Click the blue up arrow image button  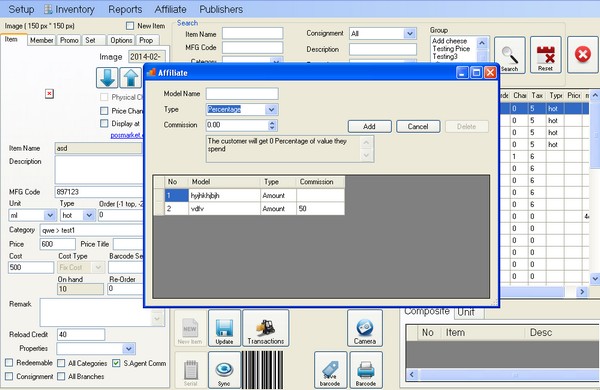pyautogui.click(x=130, y=78)
